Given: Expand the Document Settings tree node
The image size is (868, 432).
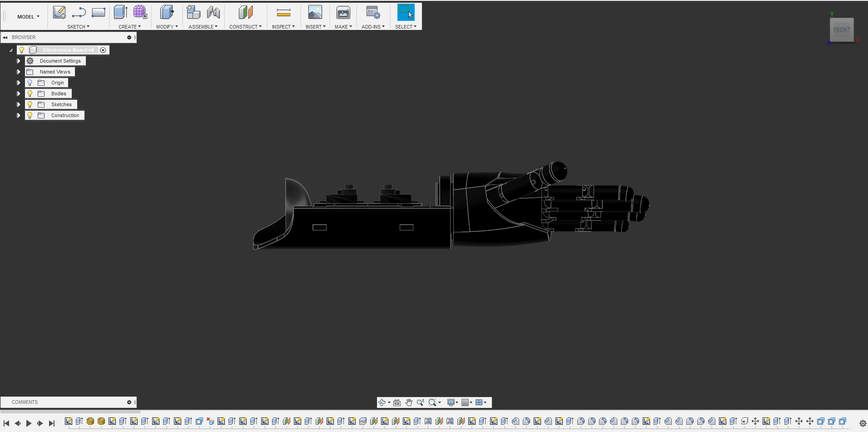Looking at the screenshot, I should [x=19, y=61].
